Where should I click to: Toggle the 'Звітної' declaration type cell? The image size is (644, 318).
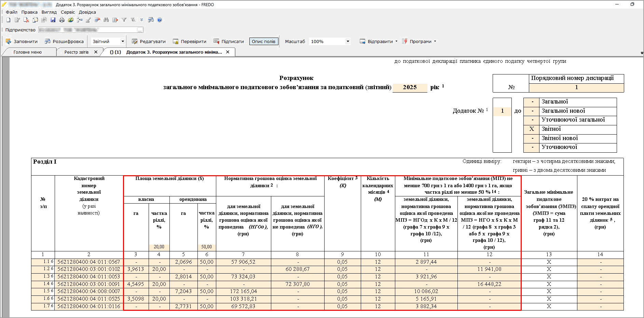532,129
